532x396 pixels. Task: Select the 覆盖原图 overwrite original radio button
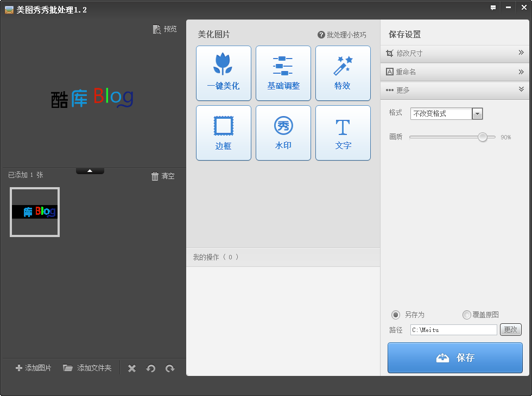click(x=467, y=315)
